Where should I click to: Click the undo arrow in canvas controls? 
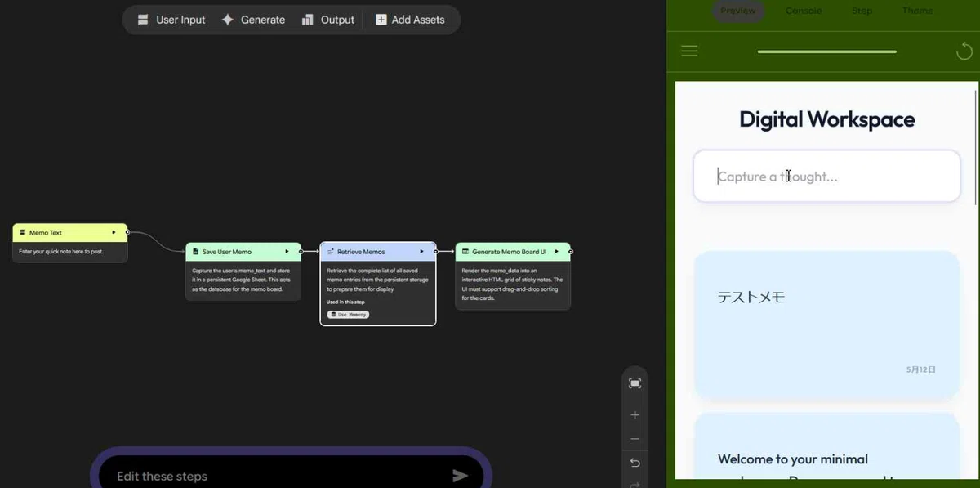click(x=635, y=463)
